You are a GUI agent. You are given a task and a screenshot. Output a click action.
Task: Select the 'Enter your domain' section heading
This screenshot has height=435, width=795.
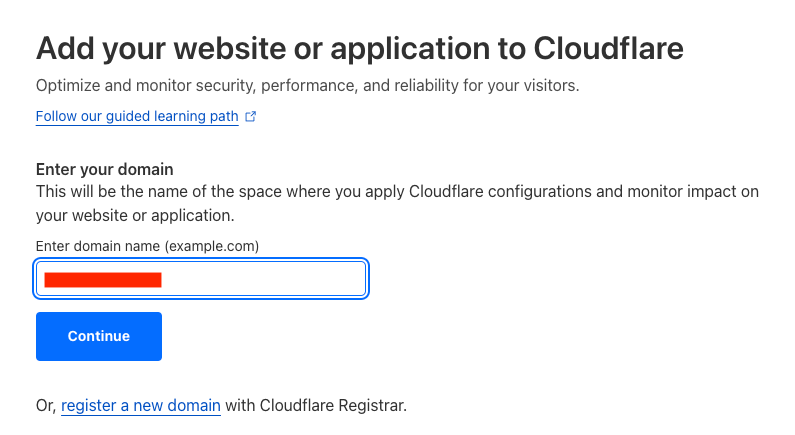pyautogui.click(x=104, y=169)
